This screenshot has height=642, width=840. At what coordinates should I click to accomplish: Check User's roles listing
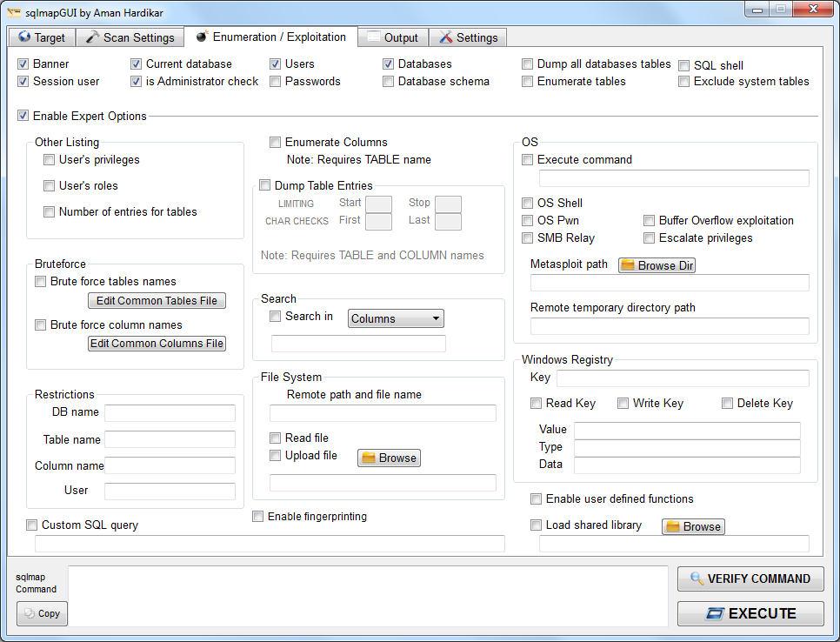(50, 186)
